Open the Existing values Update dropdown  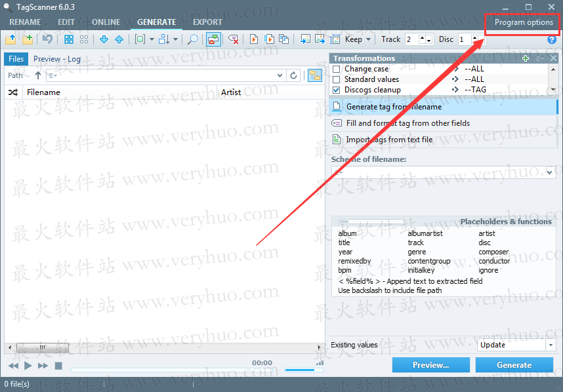(551, 345)
